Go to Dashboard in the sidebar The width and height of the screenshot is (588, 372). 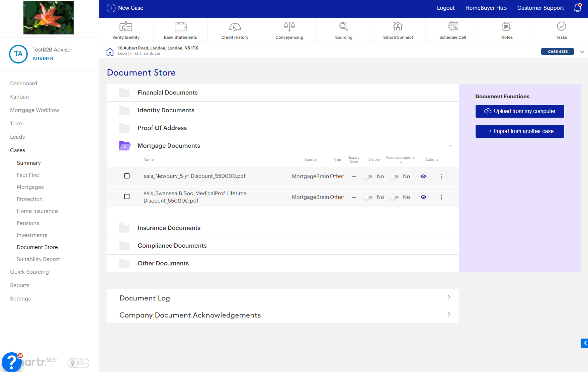click(x=23, y=84)
